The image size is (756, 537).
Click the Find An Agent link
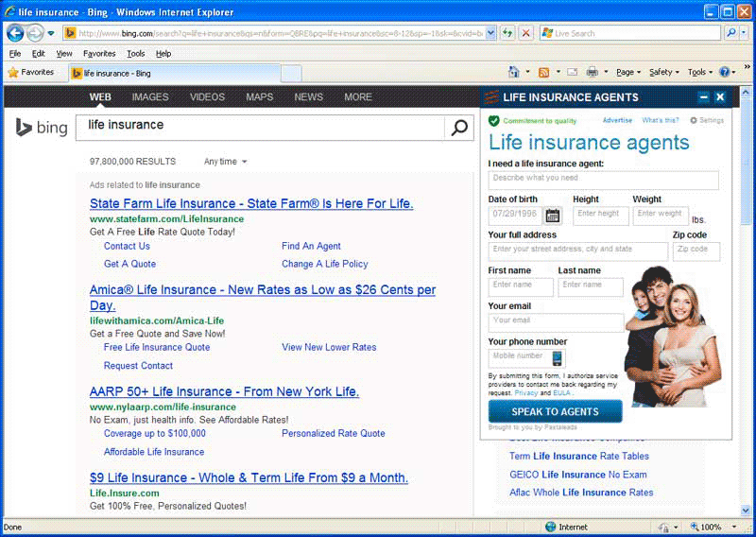pyautogui.click(x=311, y=246)
